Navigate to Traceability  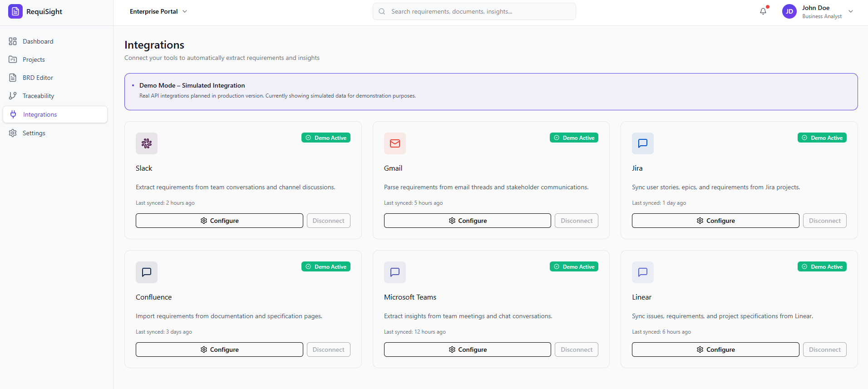pyautogui.click(x=55, y=96)
